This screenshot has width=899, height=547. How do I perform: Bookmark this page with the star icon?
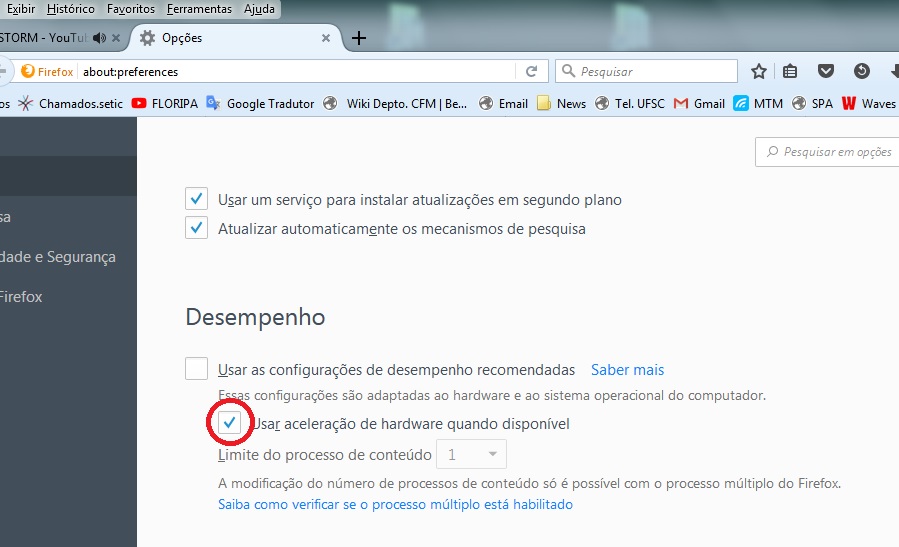[759, 71]
